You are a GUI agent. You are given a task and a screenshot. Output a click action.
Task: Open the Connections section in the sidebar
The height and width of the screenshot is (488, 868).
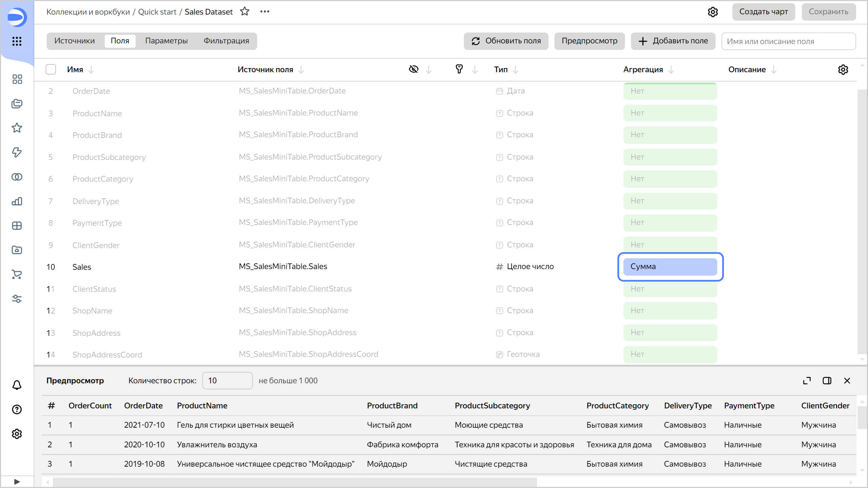coord(17,152)
